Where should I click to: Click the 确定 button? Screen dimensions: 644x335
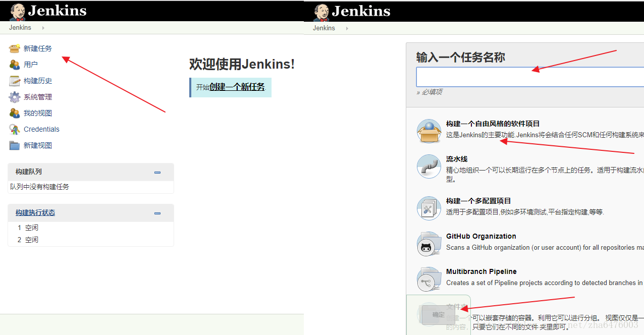[439, 315]
